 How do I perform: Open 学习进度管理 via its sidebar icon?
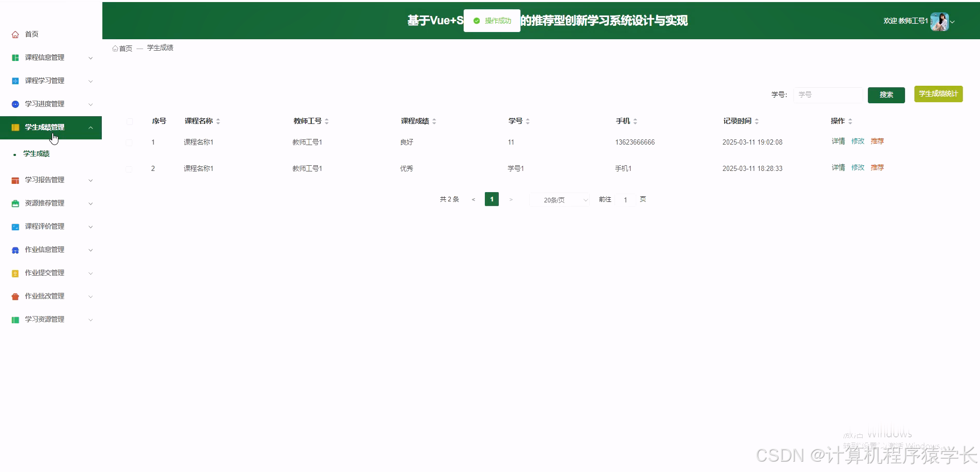(x=14, y=104)
